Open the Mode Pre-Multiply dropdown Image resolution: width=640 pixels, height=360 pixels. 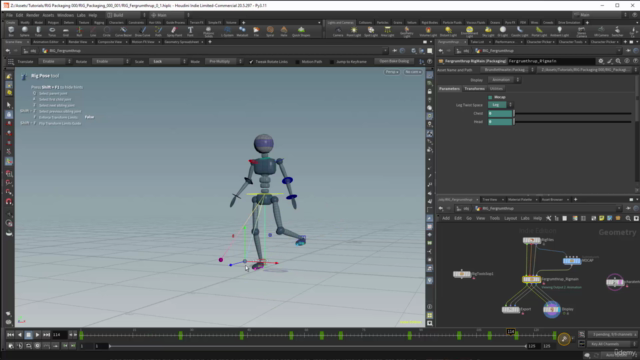click(223, 62)
